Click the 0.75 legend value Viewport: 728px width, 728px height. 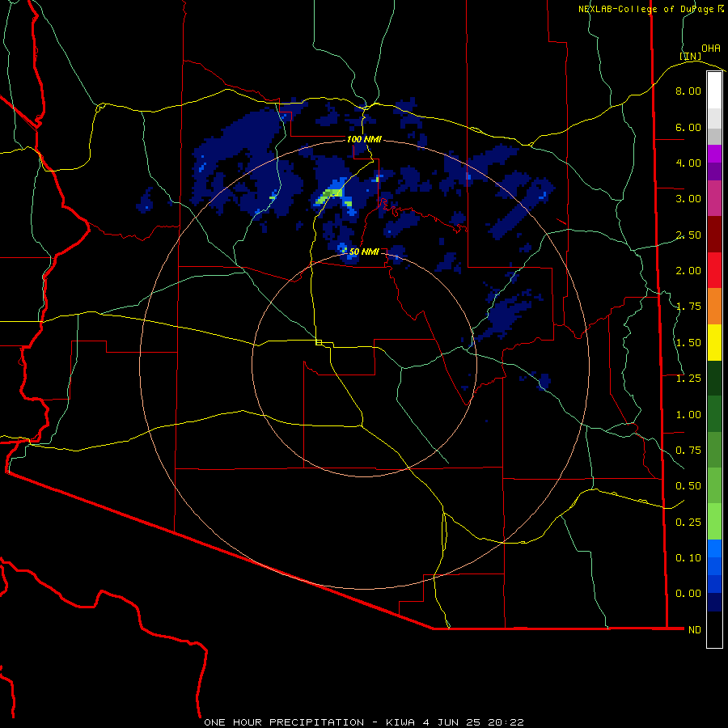(x=688, y=451)
